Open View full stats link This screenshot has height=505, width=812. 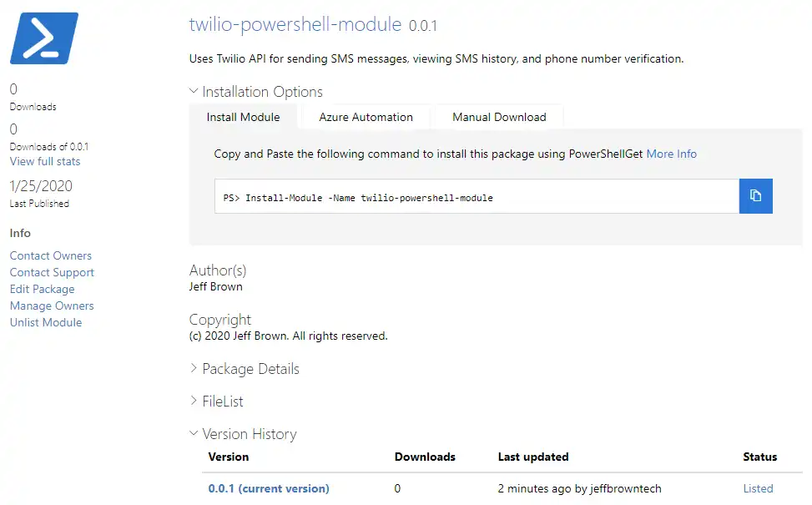(x=45, y=162)
